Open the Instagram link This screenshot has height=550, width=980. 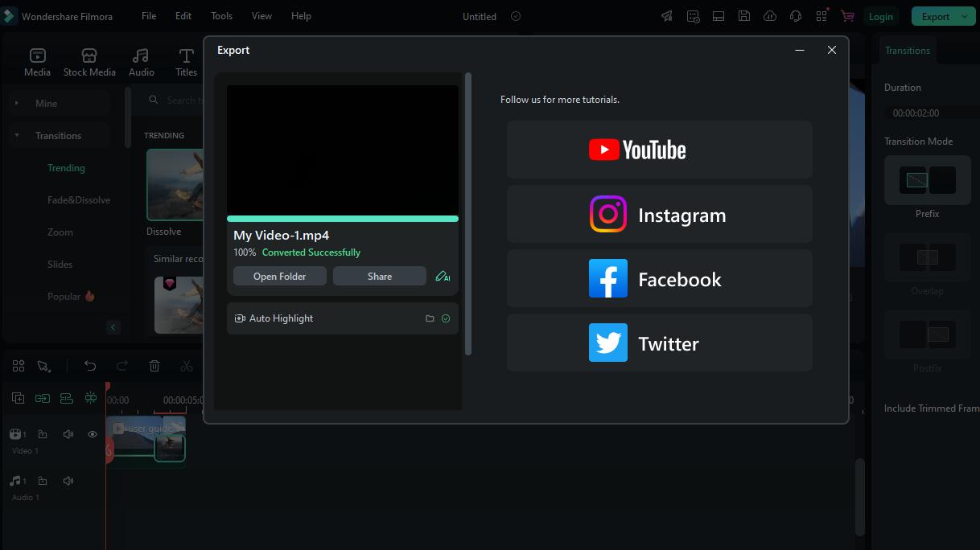[x=660, y=214]
